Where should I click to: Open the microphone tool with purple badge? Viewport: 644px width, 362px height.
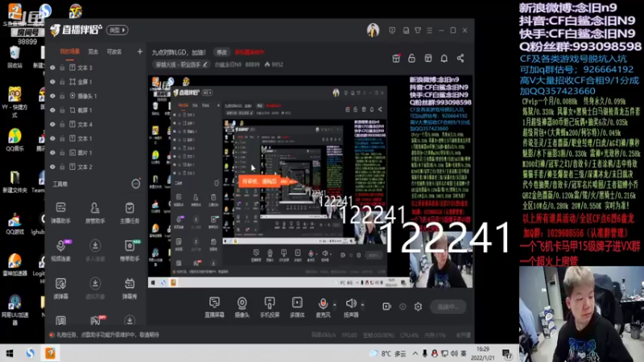coord(61,250)
